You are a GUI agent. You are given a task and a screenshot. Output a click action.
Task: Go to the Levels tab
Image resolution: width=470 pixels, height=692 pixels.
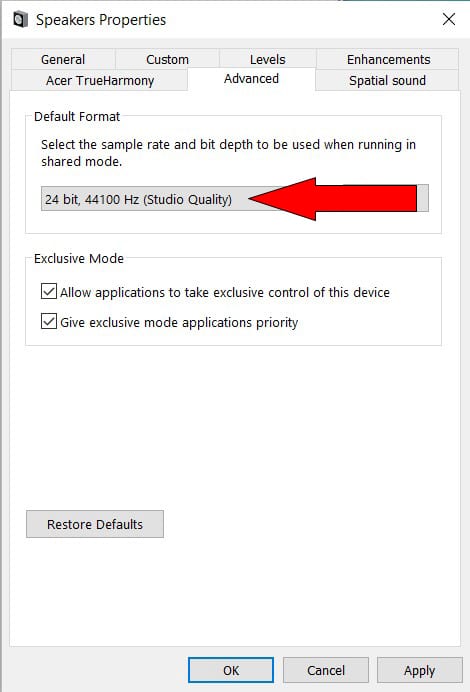coord(267,59)
